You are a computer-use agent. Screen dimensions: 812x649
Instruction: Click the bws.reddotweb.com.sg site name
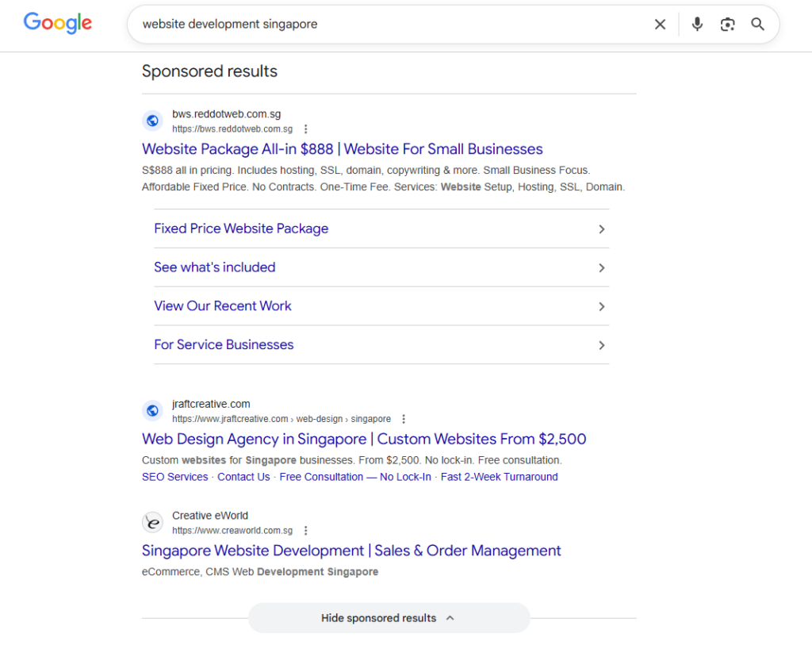227,114
